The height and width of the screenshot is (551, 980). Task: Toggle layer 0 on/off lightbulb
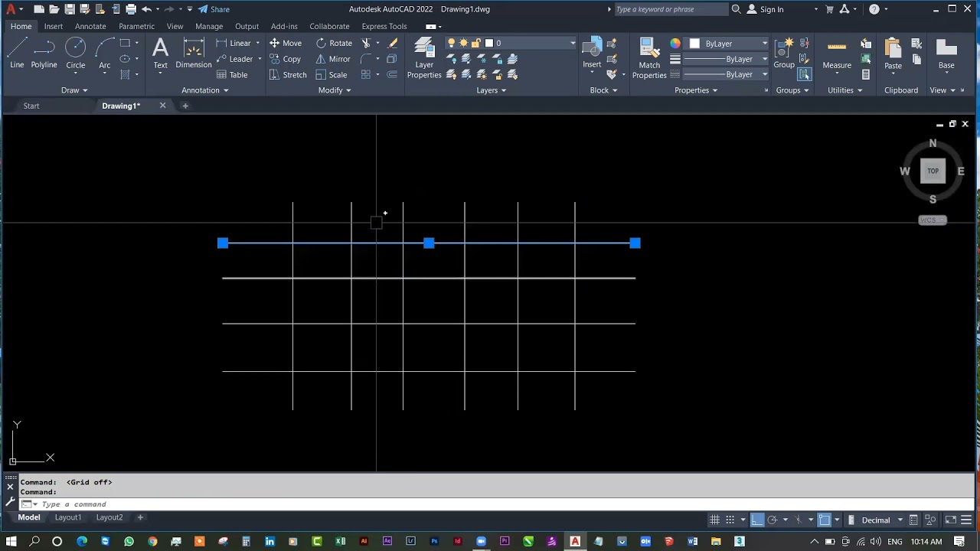(x=452, y=43)
